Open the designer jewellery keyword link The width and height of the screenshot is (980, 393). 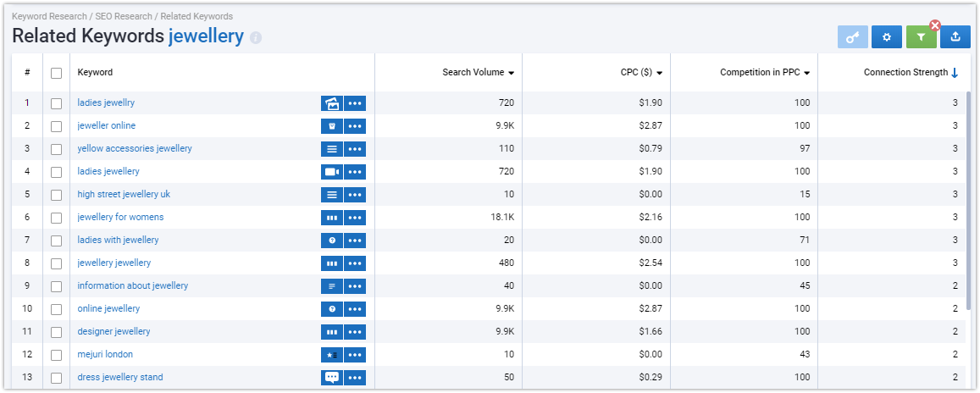pos(114,331)
